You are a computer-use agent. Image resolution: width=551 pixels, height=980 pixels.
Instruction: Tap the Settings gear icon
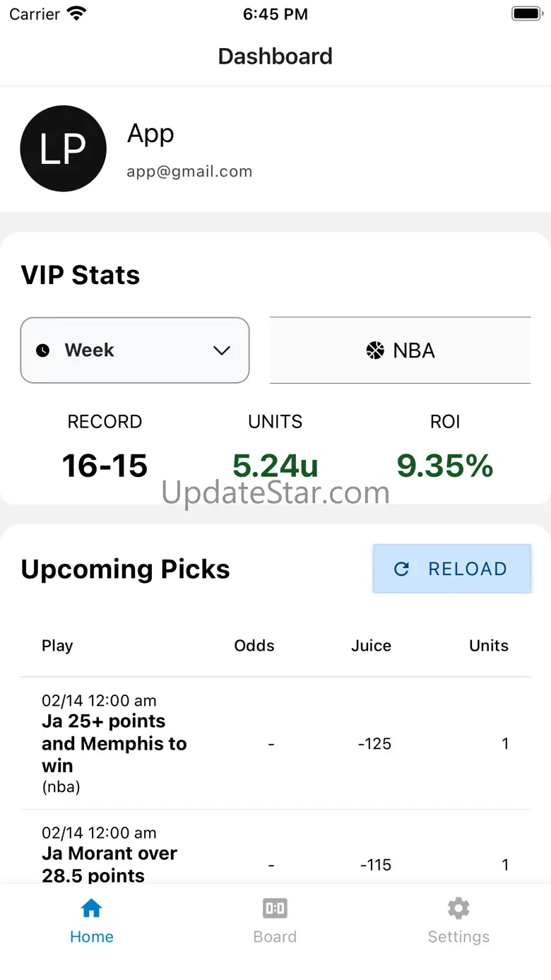[458, 908]
